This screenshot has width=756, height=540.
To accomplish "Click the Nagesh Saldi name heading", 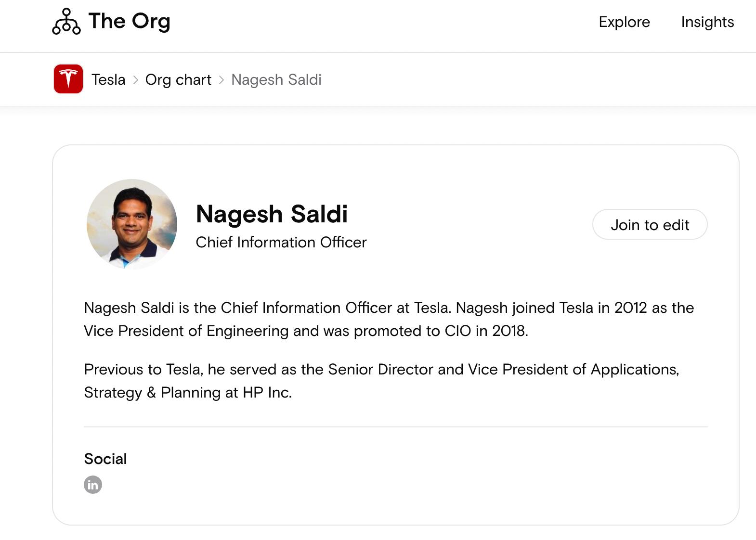I will coord(272,214).
